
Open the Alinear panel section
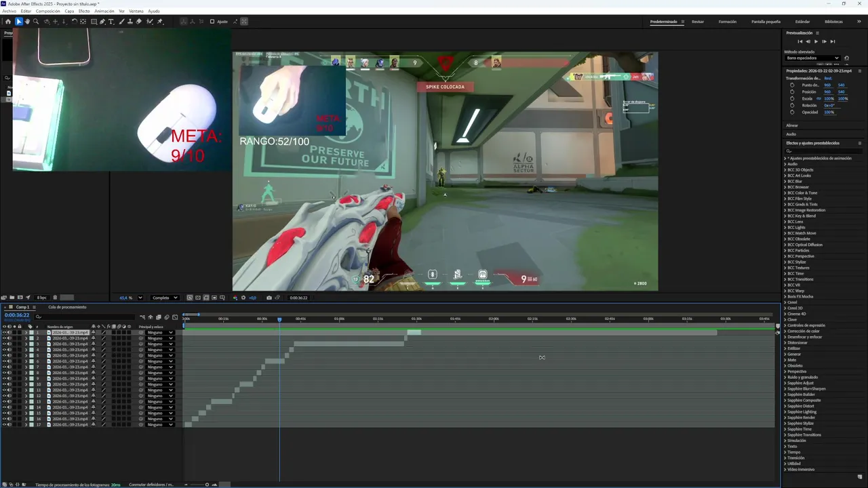pos(792,125)
